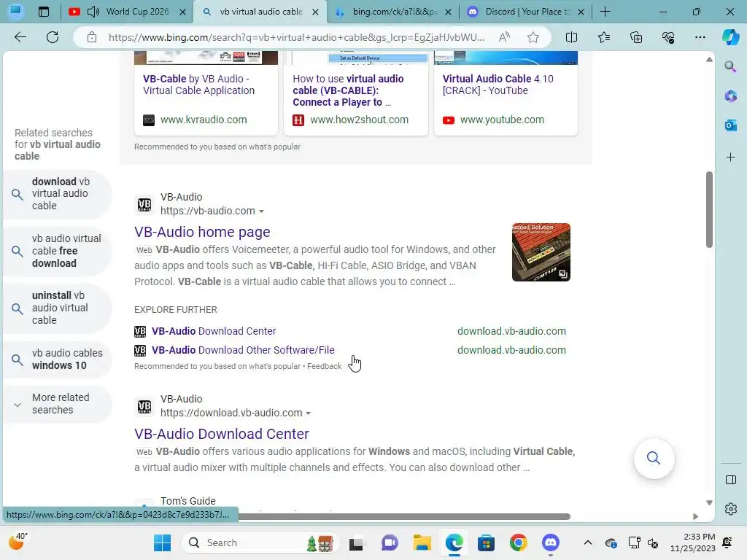This screenshot has width=747, height=560.
Task: Open Google Chrome from taskbar
Action: tap(518, 542)
